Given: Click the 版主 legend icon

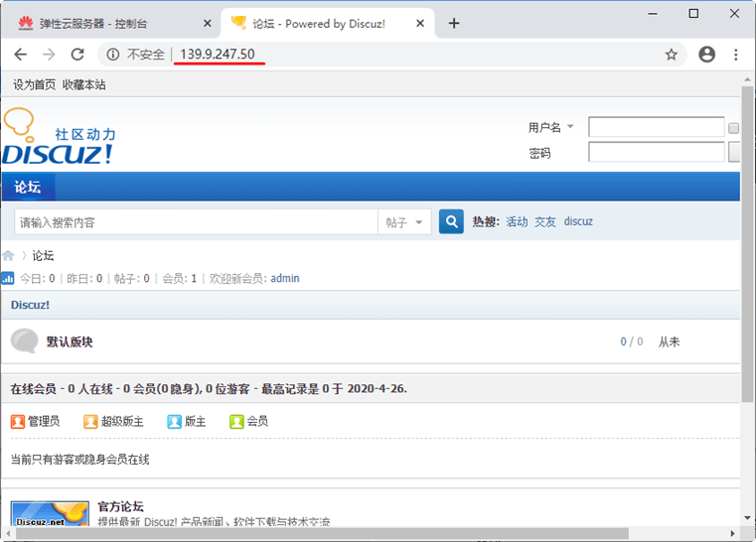Looking at the screenshot, I should [x=174, y=422].
